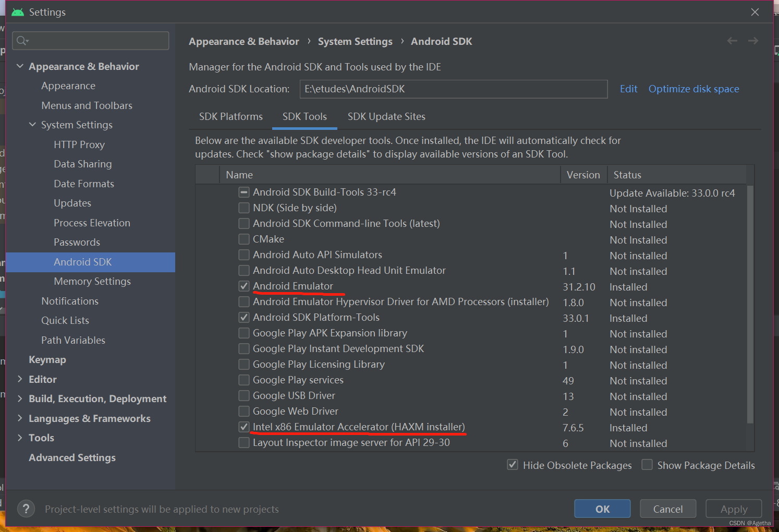Expand the Editor section

[x=20, y=379]
